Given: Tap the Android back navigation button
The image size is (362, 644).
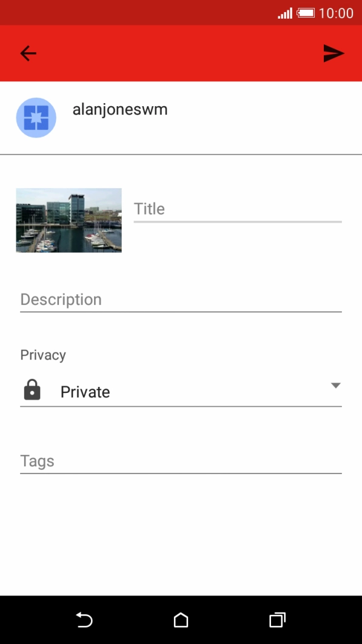Looking at the screenshot, I should point(84,619).
